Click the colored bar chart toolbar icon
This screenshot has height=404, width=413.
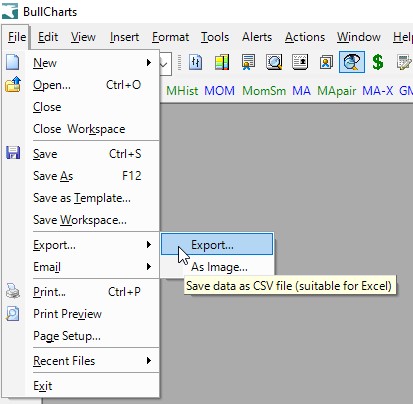coord(222,62)
